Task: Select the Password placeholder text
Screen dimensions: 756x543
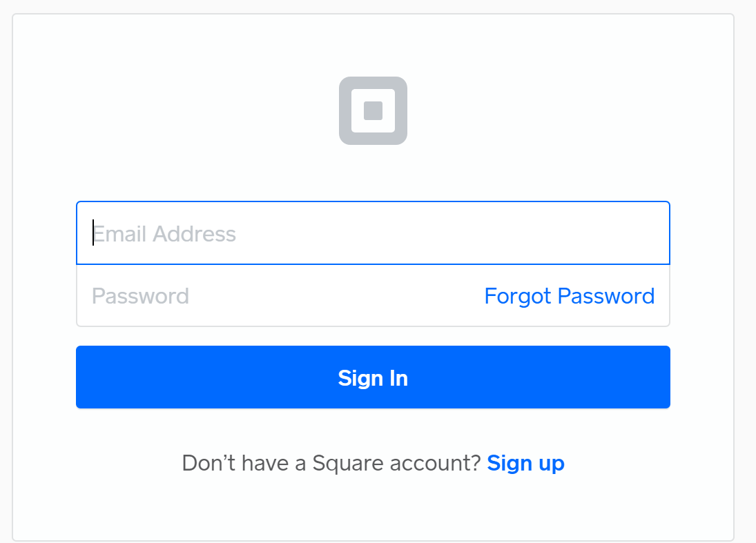Action: click(x=140, y=296)
